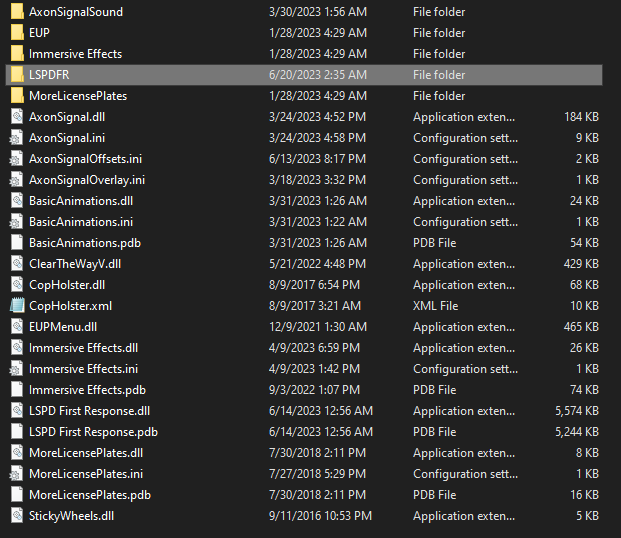621x538 pixels.
Task: Click the LSPD First Response.dll name
Action: coord(90,411)
